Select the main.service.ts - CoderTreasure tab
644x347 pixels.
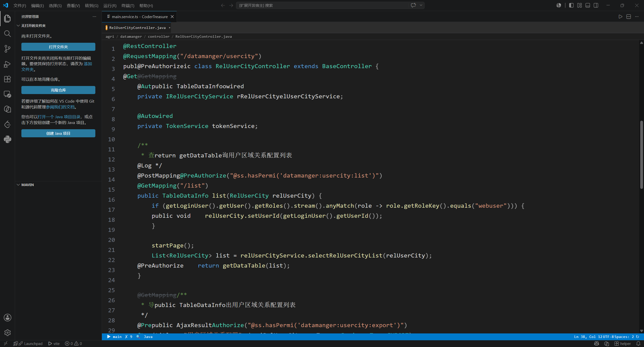(x=139, y=17)
